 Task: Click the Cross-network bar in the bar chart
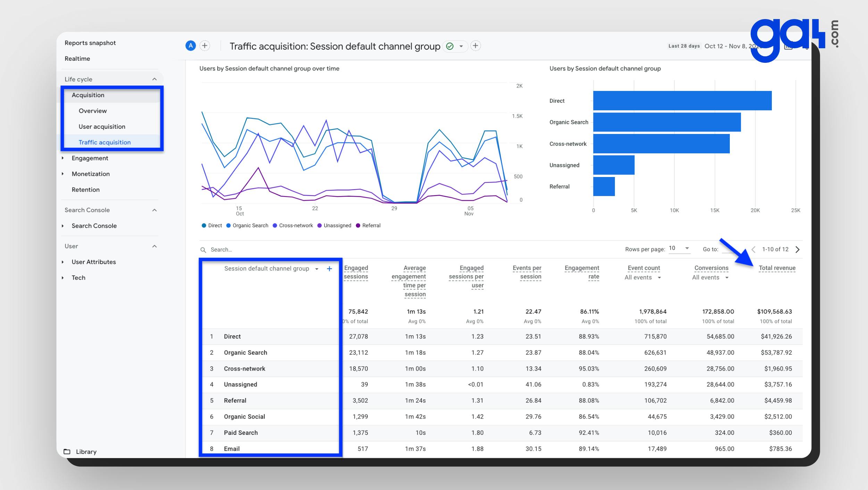click(x=661, y=144)
